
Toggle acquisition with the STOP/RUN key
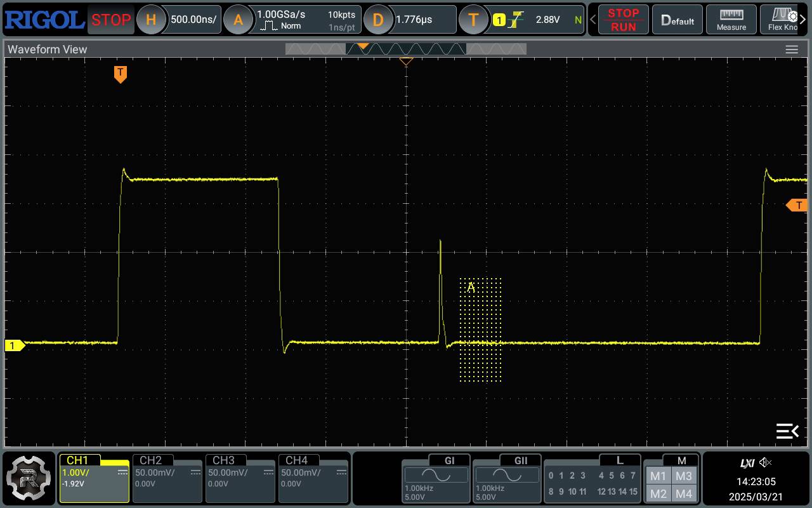click(622, 19)
